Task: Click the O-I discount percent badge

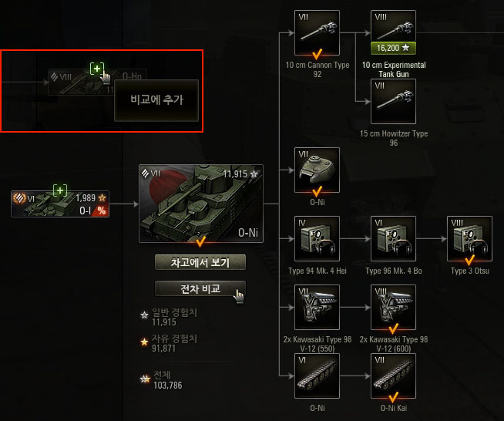Action: coord(102,211)
